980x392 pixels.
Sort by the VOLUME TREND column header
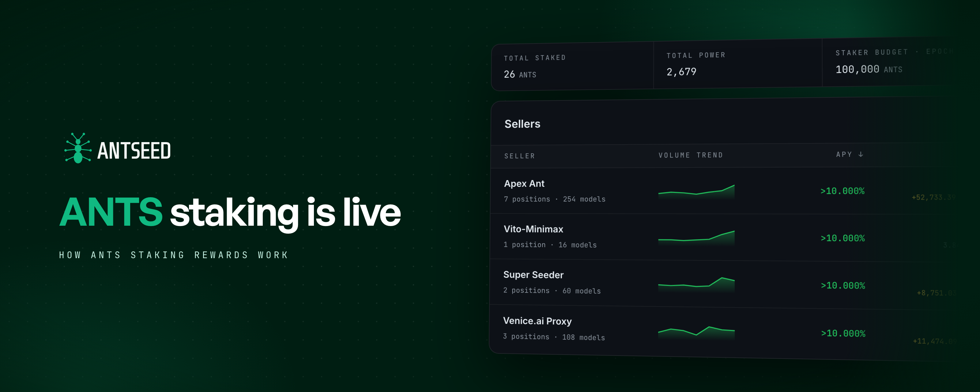click(x=691, y=155)
